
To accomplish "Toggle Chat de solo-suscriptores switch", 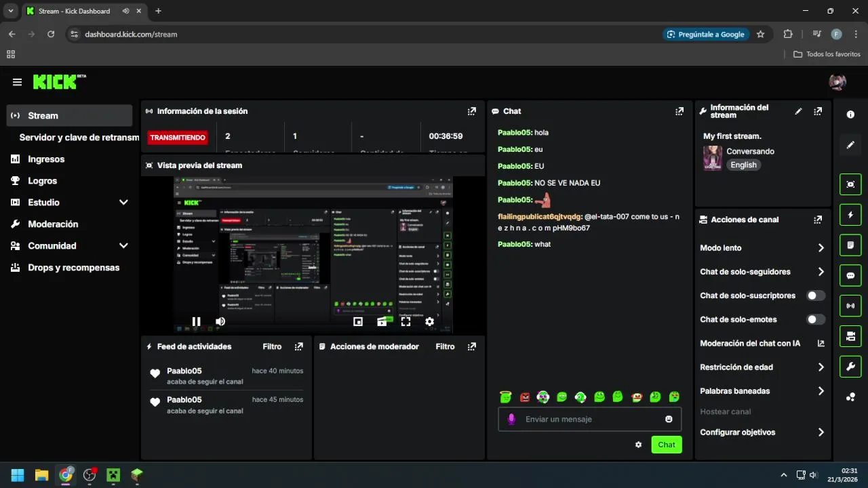I will click(816, 296).
